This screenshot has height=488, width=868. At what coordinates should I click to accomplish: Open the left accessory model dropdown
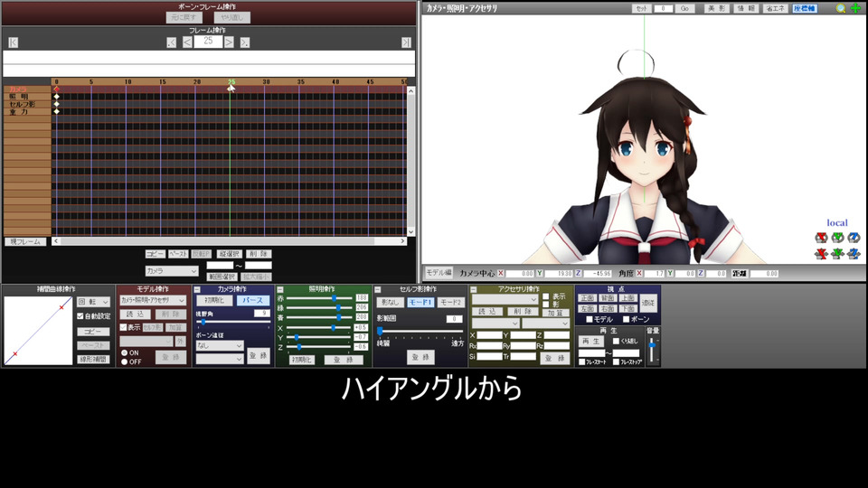point(495,324)
